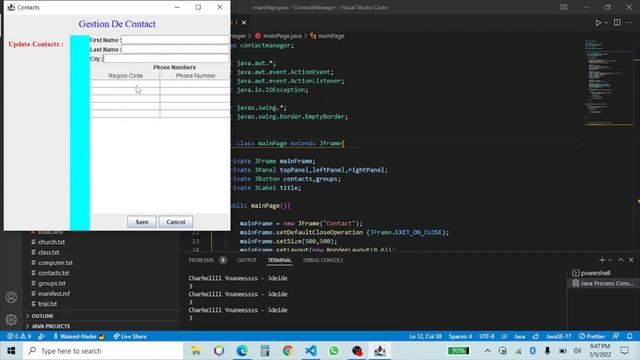Click JavaSE-17 runtime status item

coord(558,336)
